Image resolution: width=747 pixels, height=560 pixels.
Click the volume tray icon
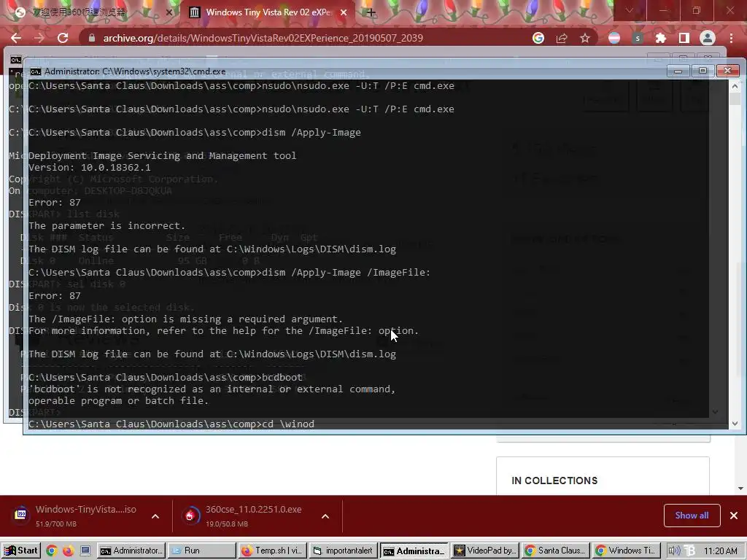pyautogui.click(x=674, y=551)
